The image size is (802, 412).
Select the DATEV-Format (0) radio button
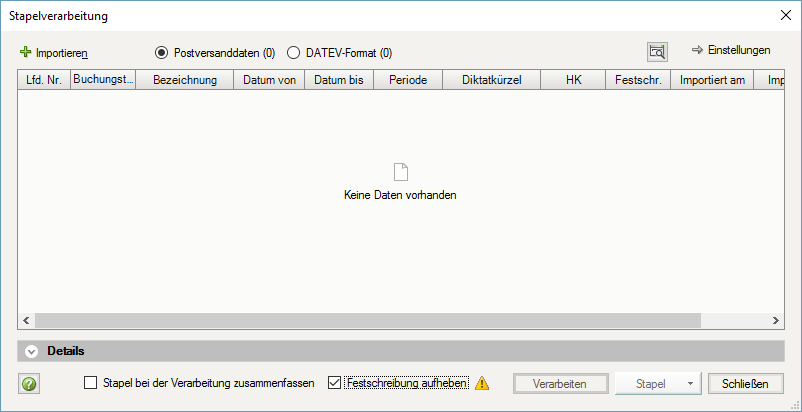[293, 53]
